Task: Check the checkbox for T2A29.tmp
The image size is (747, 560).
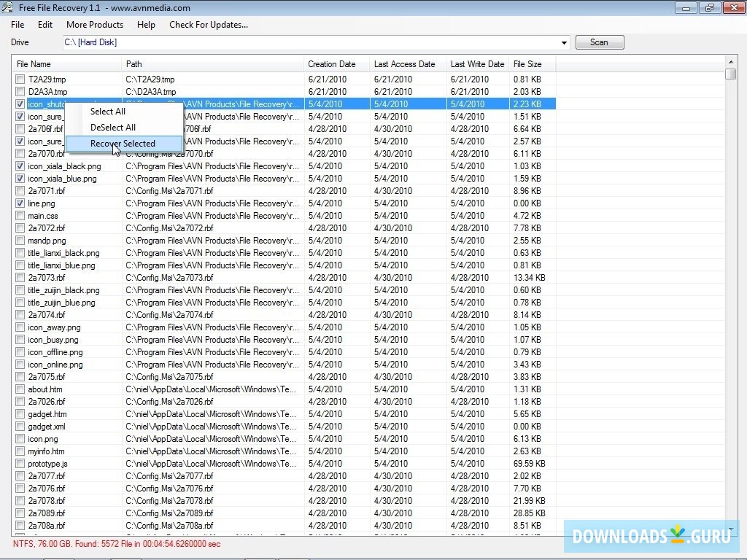Action: pyautogui.click(x=20, y=79)
